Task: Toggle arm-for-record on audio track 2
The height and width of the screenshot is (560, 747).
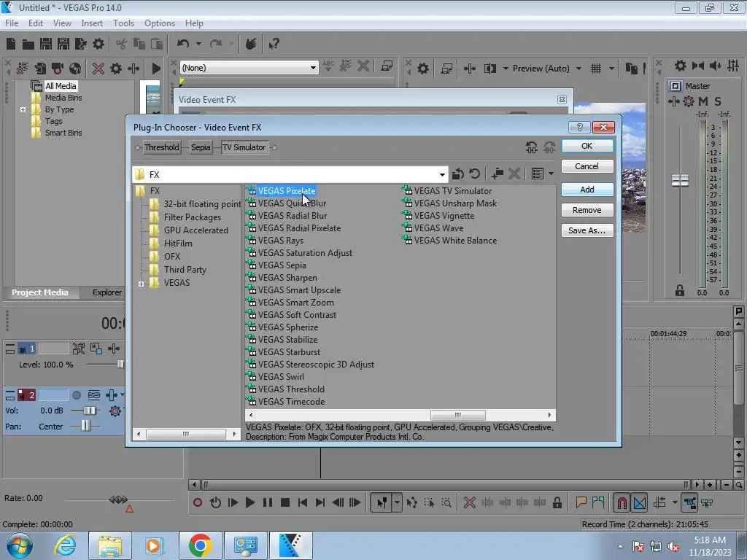Action: pos(77,394)
